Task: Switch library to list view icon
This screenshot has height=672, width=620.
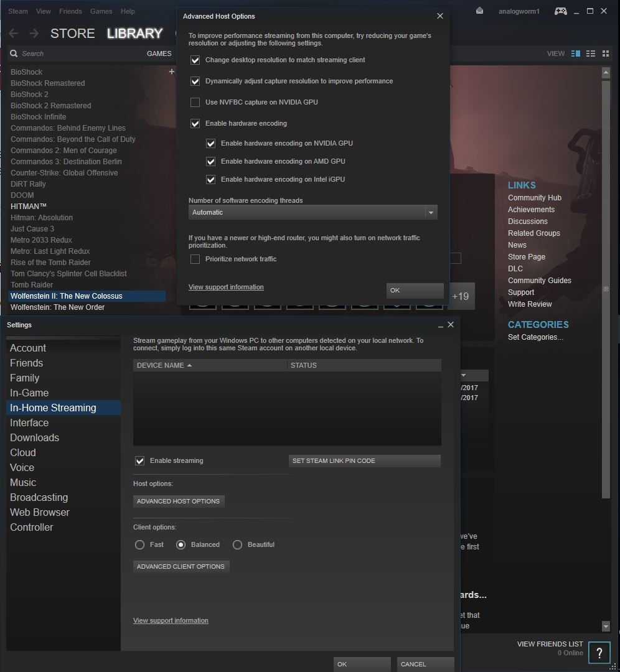Action: click(x=591, y=54)
